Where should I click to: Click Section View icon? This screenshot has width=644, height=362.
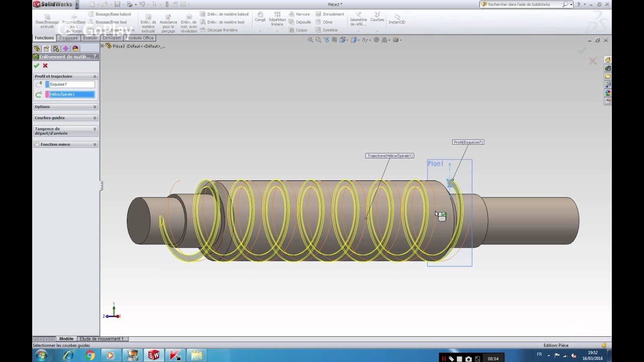[x=335, y=40]
